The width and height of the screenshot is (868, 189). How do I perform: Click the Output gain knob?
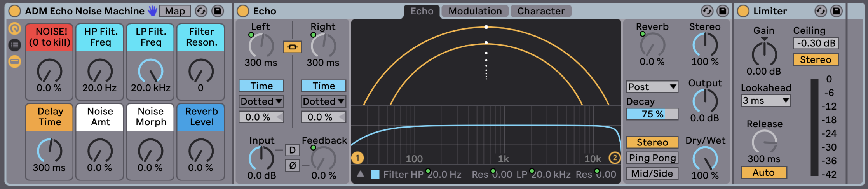705,101
